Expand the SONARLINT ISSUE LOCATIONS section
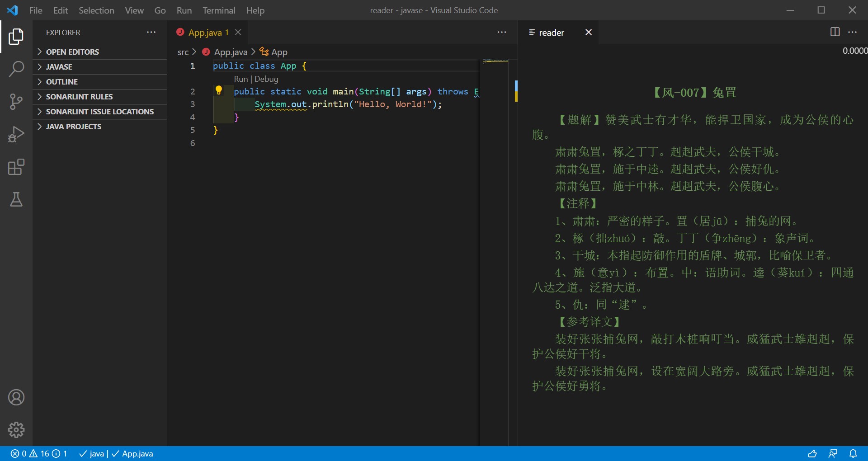This screenshot has height=461, width=868. pos(99,111)
